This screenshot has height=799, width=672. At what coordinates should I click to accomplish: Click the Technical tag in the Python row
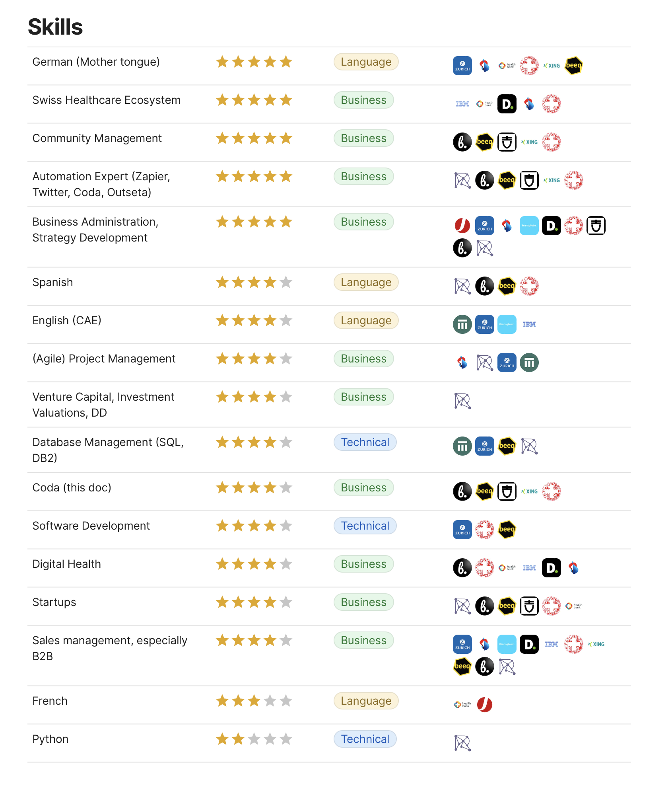tap(365, 739)
